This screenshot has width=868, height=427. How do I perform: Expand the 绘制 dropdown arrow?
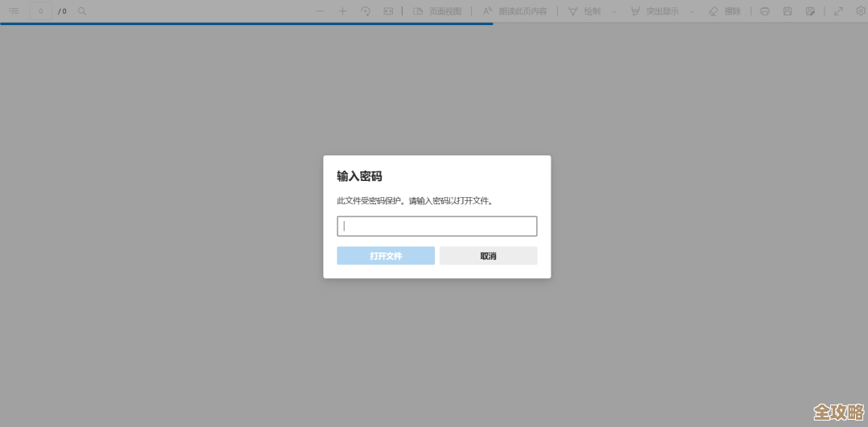(614, 11)
